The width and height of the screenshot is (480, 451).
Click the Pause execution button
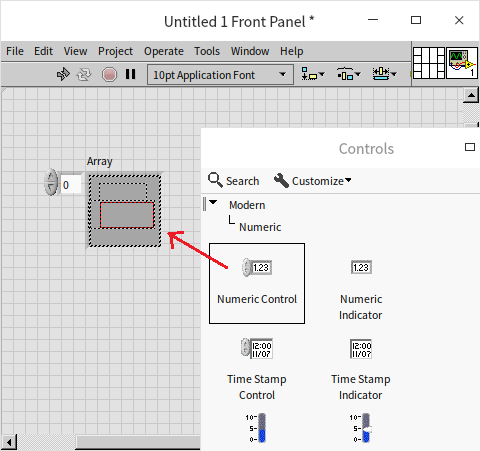coord(130,74)
